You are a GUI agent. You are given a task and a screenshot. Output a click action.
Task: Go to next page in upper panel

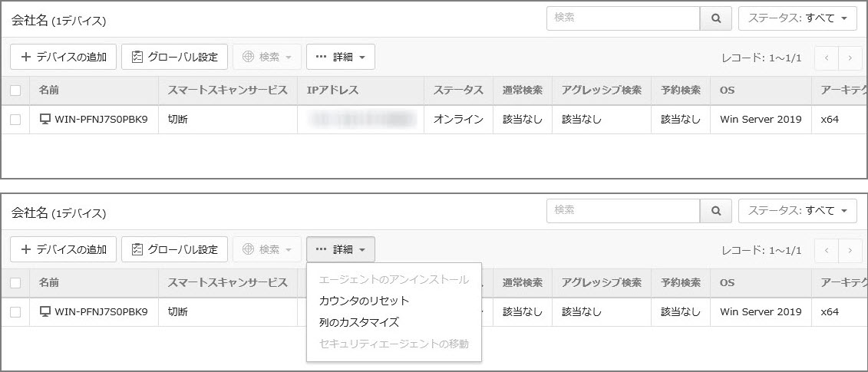click(x=850, y=57)
